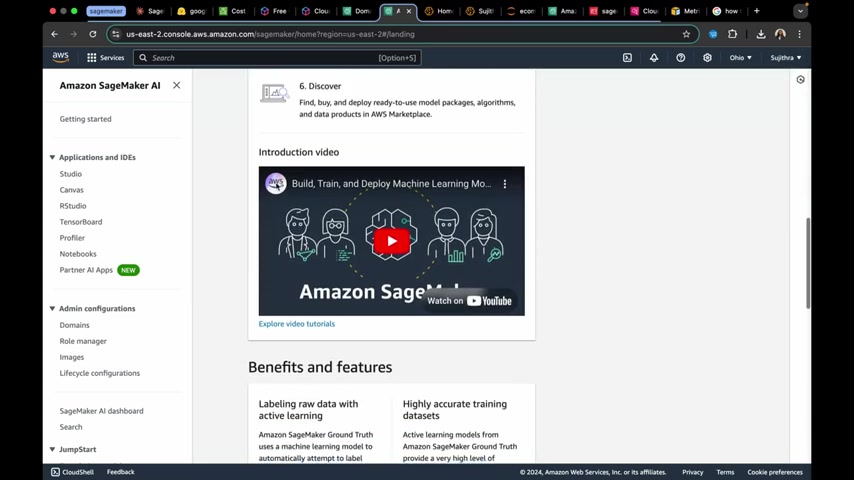Open Terms link in footer

tap(725, 472)
